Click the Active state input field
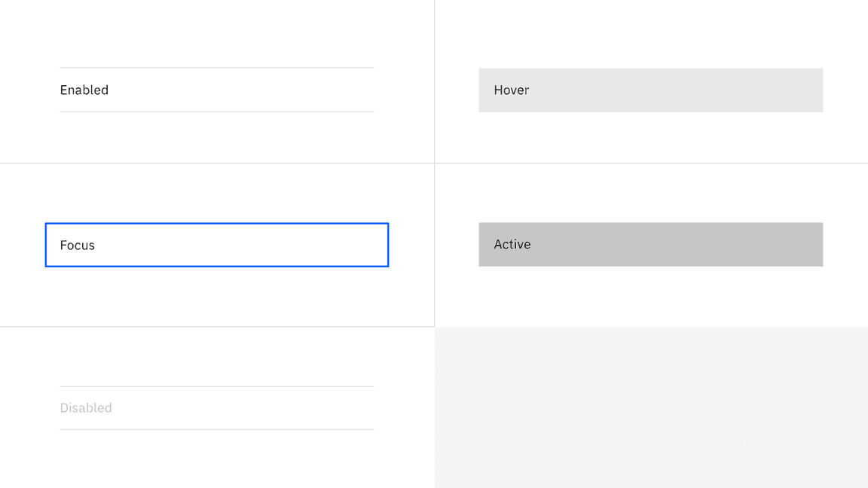Screen dimensions: 868x488 click(x=650, y=245)
